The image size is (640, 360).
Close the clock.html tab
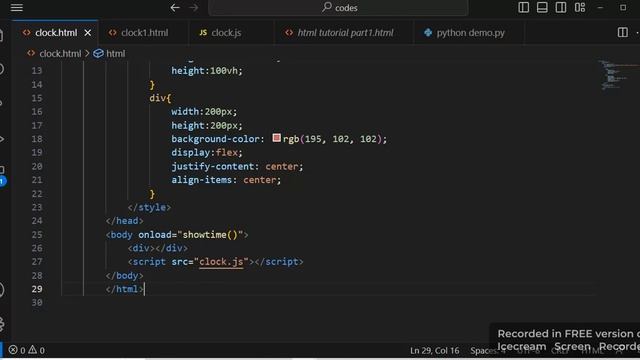click(x=88, y=33)
